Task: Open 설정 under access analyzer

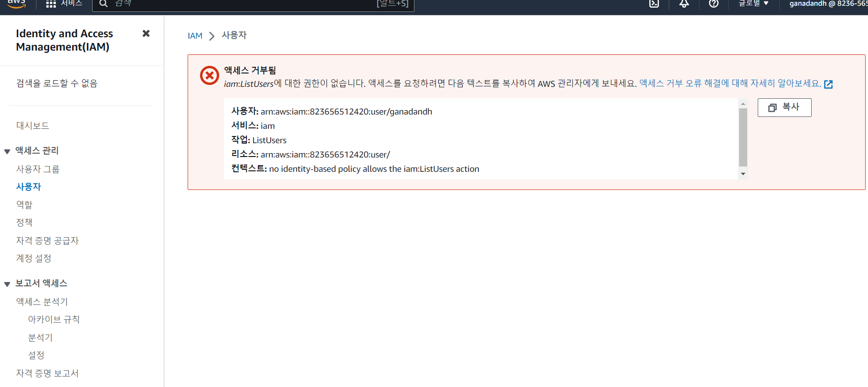Action: pyautogui.click(x=36, y=355)
